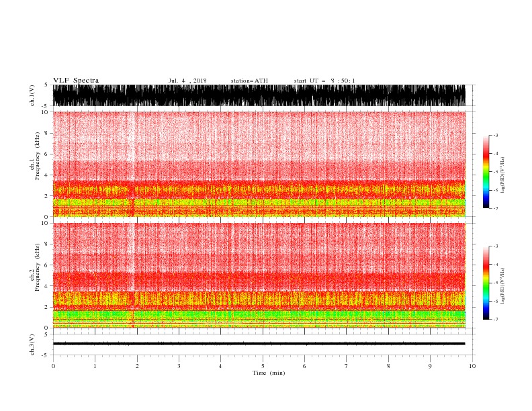This screenshot has width=532, height=411.
Task: Click the "5" volt tick of ch.1 waveform
Action: point(46,85)
